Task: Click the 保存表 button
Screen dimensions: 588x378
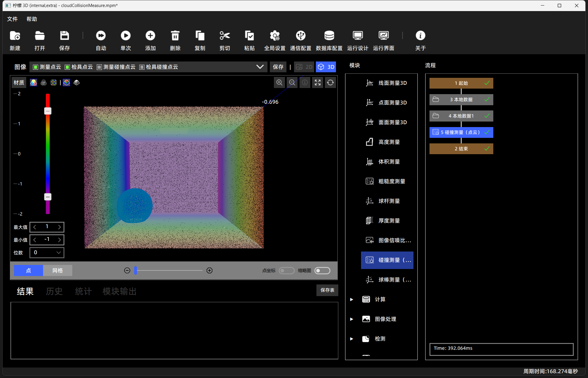Action: pyautogui.click(x=327, y=290)
